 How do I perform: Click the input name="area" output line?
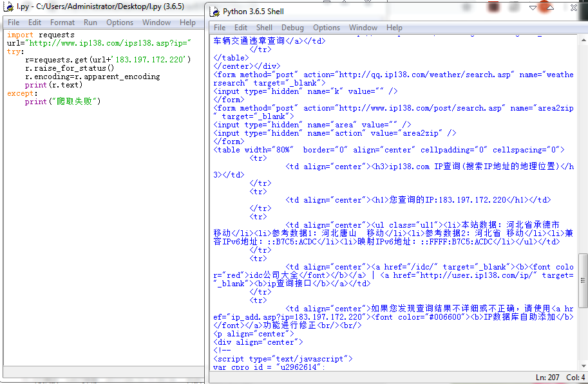tap(312, 124)
